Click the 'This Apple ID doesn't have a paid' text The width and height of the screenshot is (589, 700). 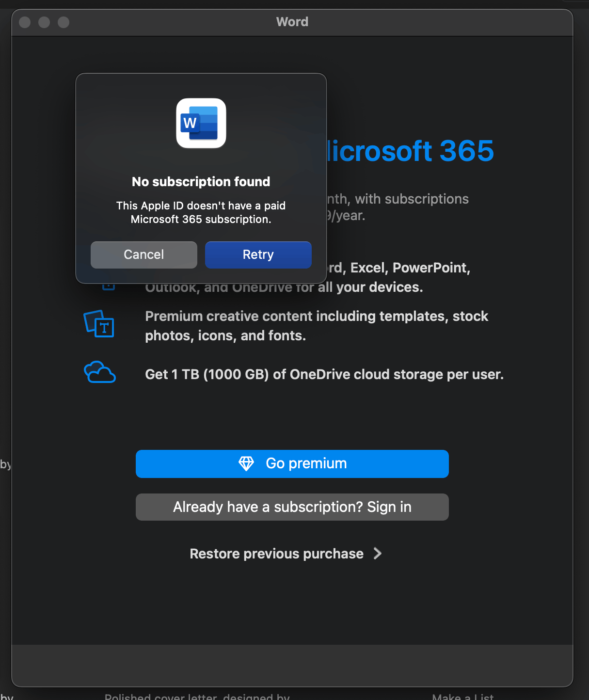[x=201, y=206]
